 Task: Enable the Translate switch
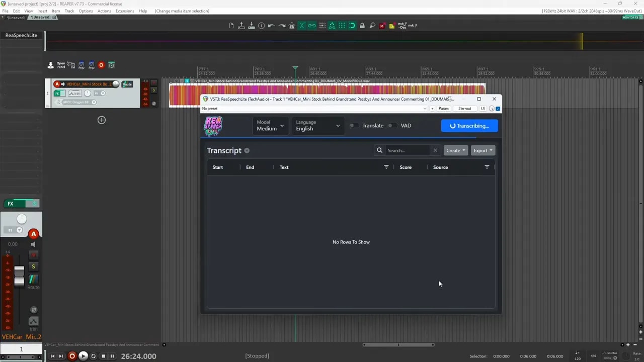pyautogui.click(x=354, y=126)
